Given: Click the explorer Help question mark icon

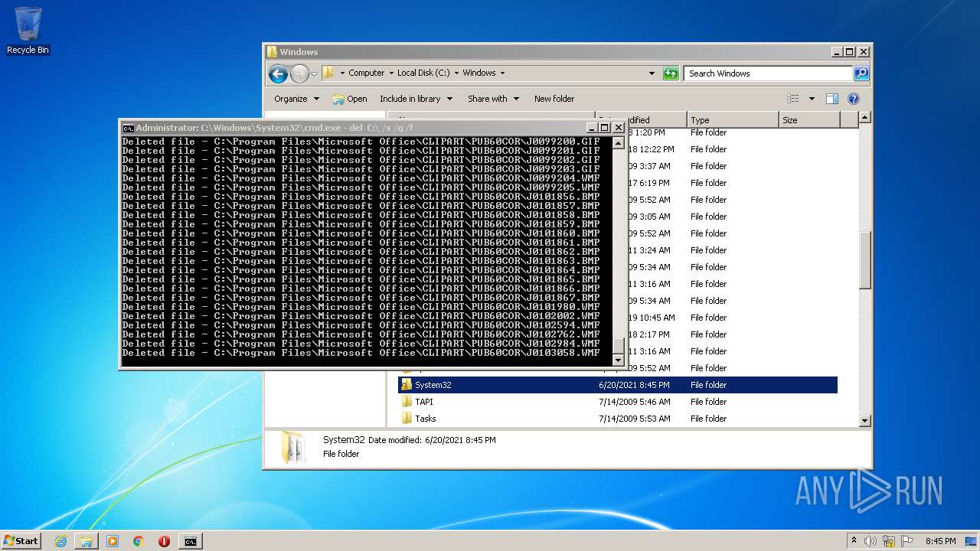Looking at the screenshot, I should (x=854, y=99).
